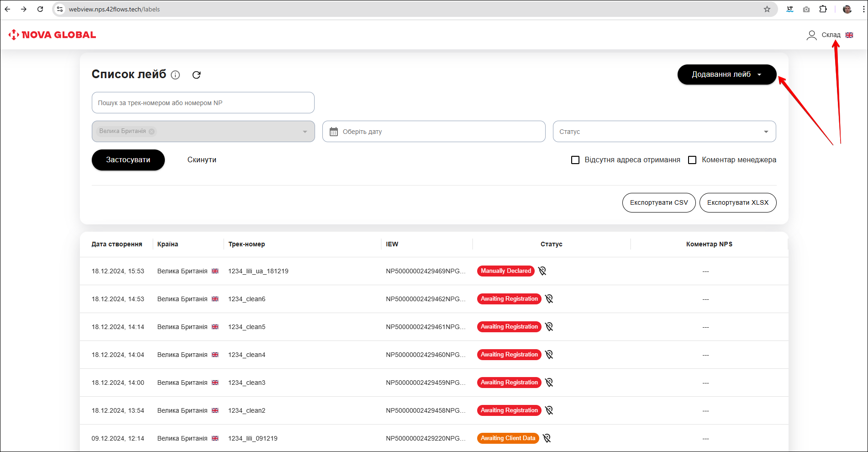Click Awaiting Registration badge on row 1234_clean2

[x=509, y=410]
